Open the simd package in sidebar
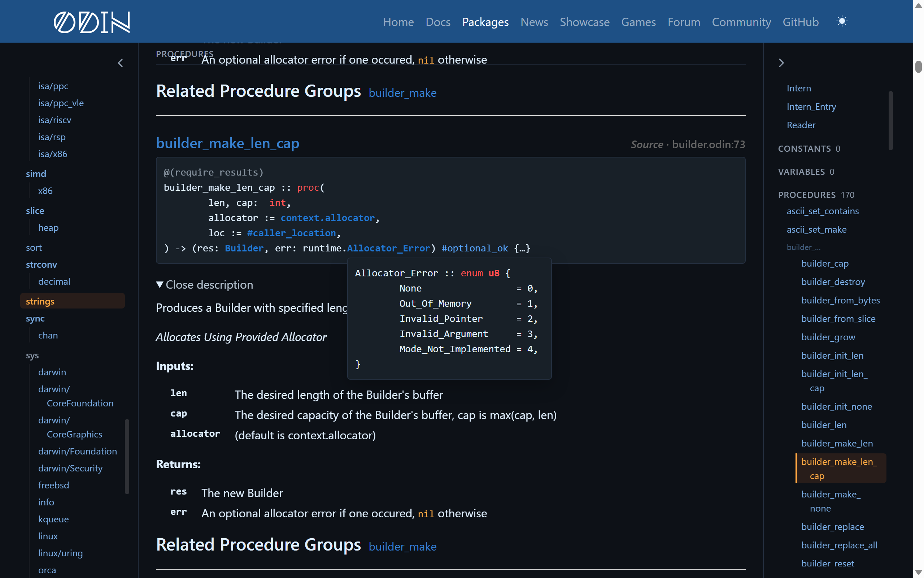Screen dimensions: 924x578 point(36,173)
